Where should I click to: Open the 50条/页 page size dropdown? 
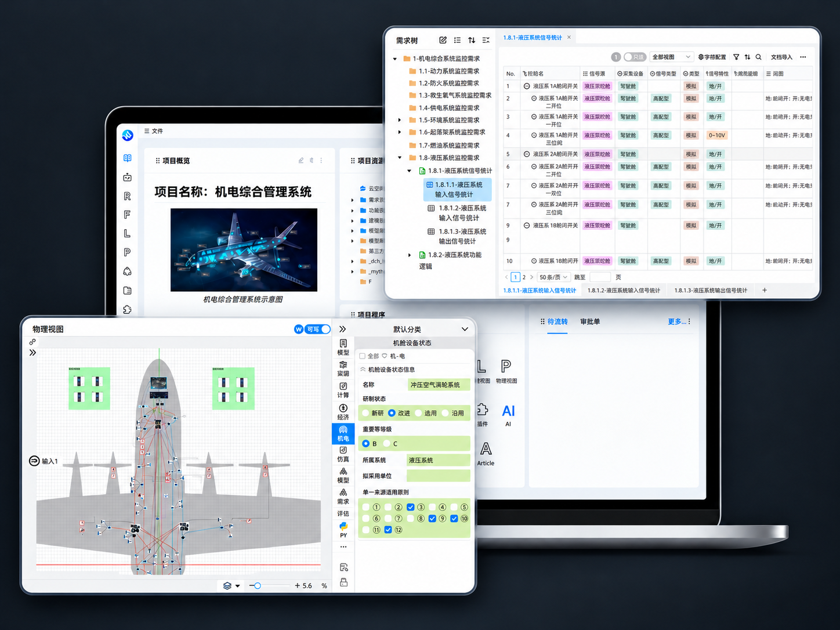(553, 277)
